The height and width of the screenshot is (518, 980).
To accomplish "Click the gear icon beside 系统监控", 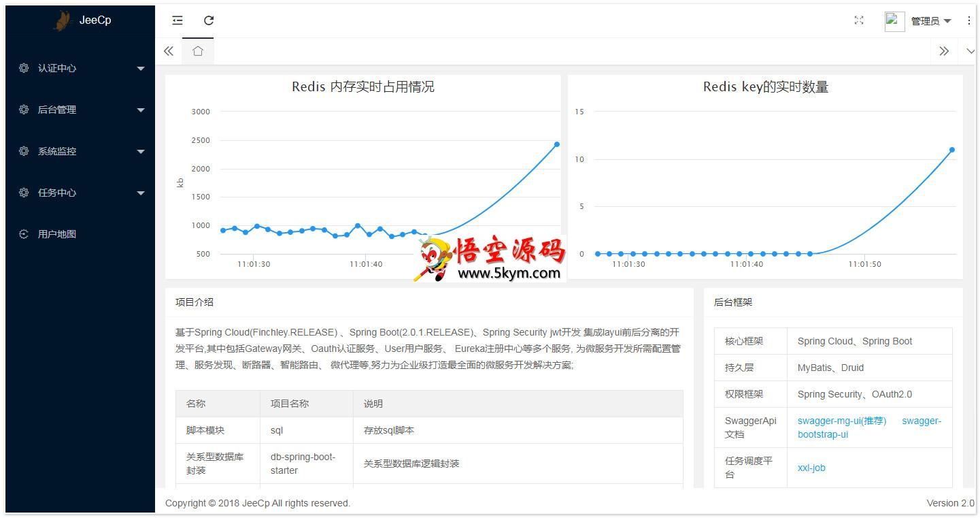I will point(24,151).
